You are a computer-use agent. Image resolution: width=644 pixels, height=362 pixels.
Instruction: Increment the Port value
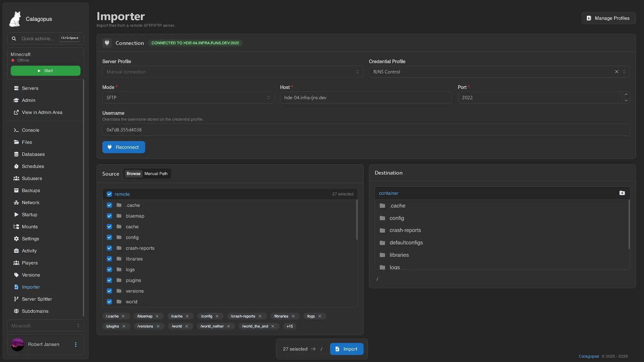626,95
